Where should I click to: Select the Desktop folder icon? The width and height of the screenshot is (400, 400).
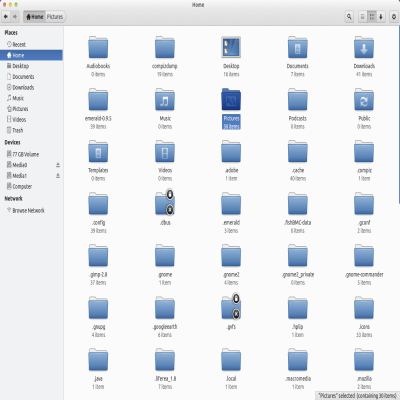[231, 47]
